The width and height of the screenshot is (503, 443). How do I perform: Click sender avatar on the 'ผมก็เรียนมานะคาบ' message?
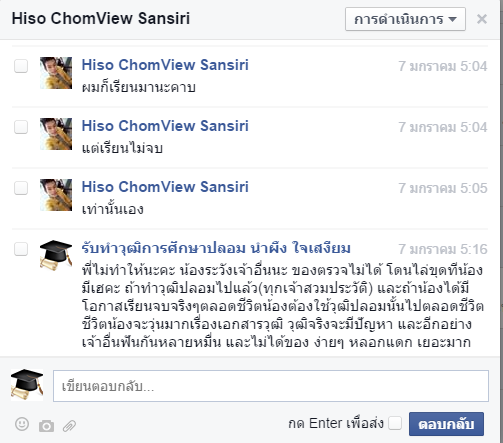pos(56,73)
